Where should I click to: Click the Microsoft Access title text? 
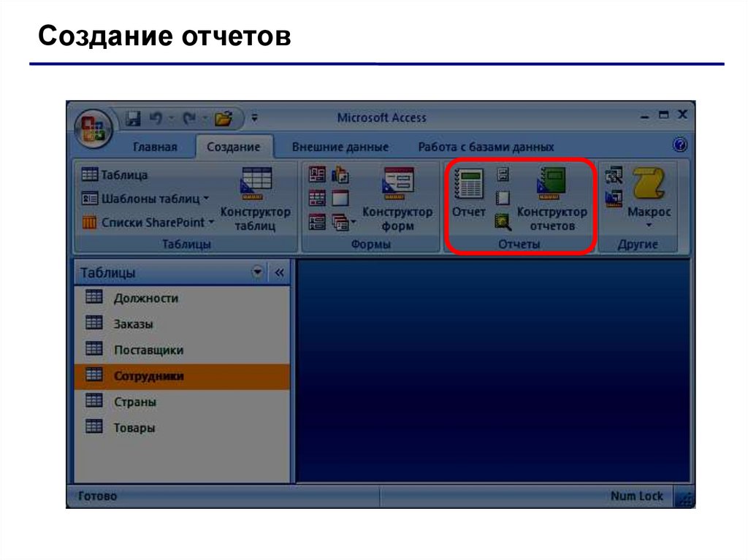[381, 118]
